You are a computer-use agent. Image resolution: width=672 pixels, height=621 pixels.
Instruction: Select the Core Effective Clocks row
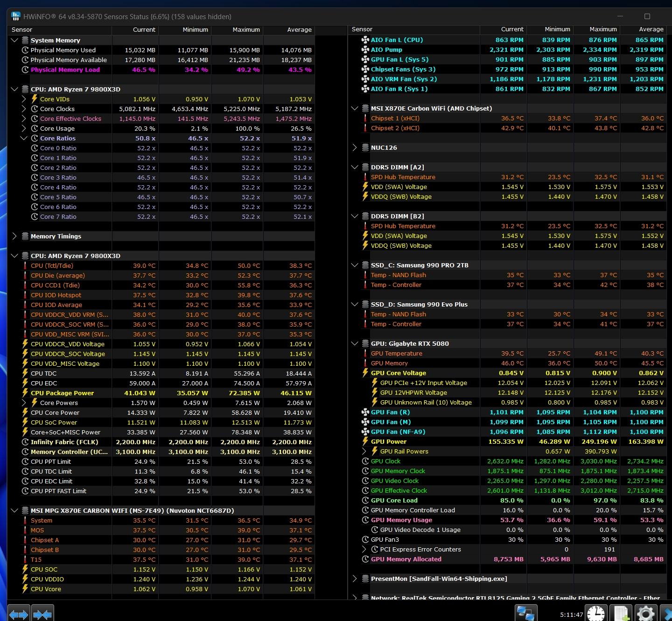[161, 119]
